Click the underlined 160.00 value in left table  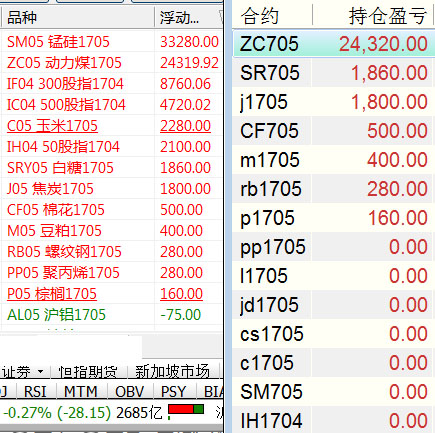(181, 294)
